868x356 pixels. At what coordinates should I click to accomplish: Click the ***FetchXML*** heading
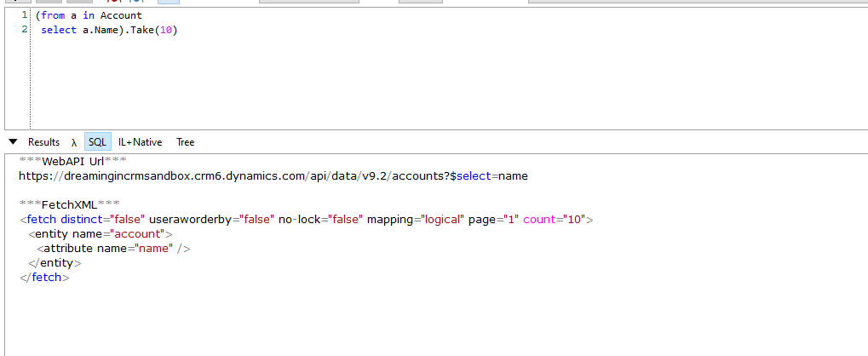coord(69,204)
